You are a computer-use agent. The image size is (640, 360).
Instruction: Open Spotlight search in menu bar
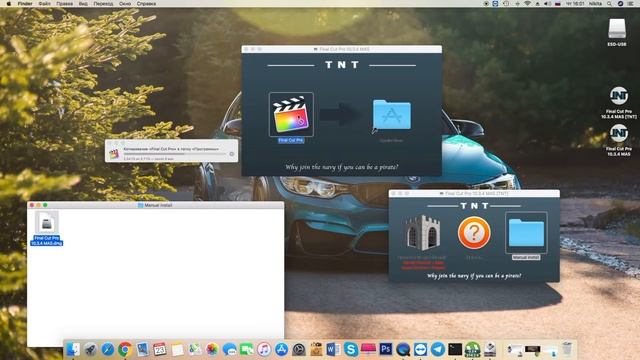[x=609, y=4]
